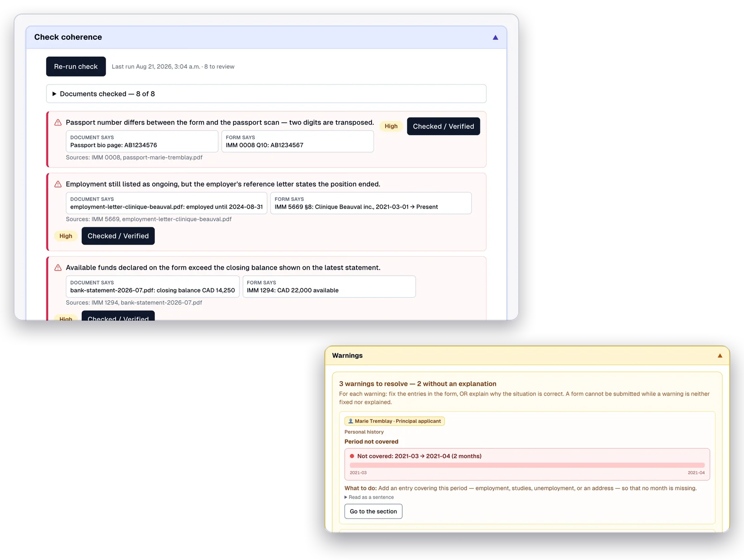Expand the Read as a sentence disclosure
The image size is (744, 560).
[369, 497]
